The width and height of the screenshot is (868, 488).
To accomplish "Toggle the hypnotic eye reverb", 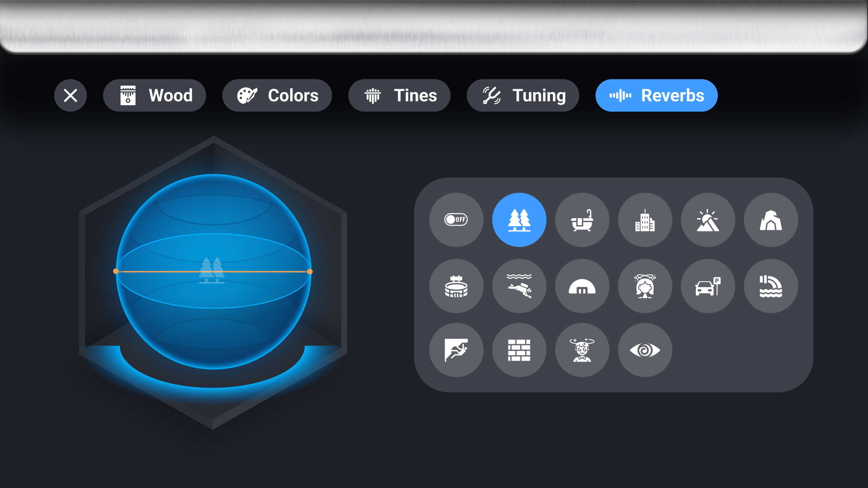I will 645,350.
